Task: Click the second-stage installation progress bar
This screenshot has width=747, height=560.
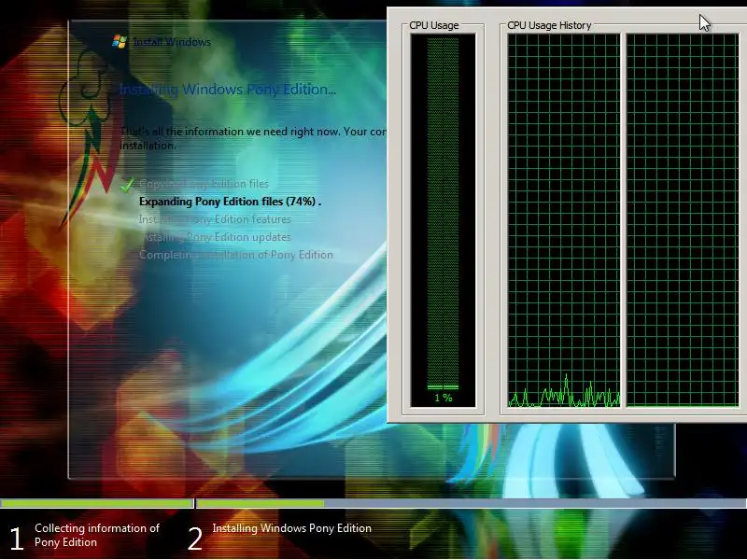Action: [x=472, y=503]
